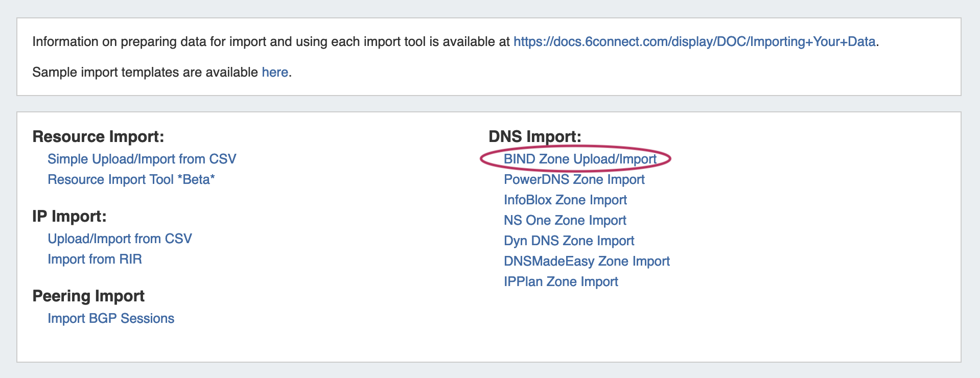The height and width of the screenshot is (378, 980).
Task: Click the Peering Import heading
Action: [x=88, y=296]
